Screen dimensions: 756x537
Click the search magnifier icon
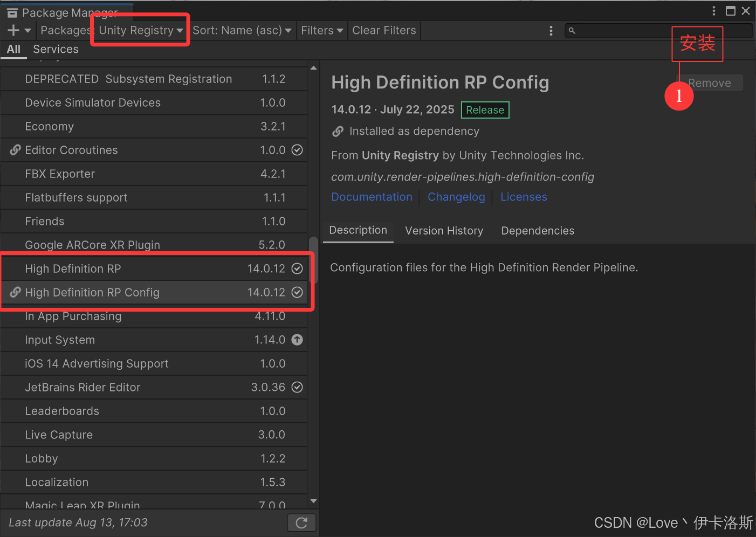(x=572, y=31)
